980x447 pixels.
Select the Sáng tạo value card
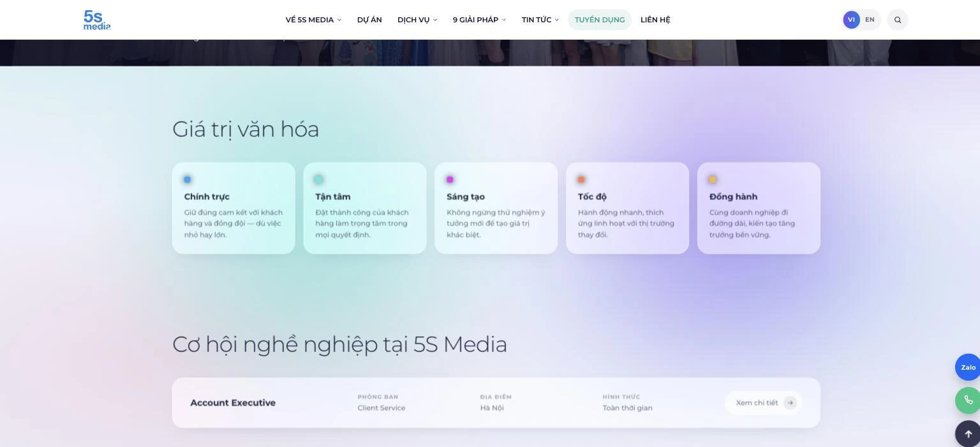[x=496, y=208]
